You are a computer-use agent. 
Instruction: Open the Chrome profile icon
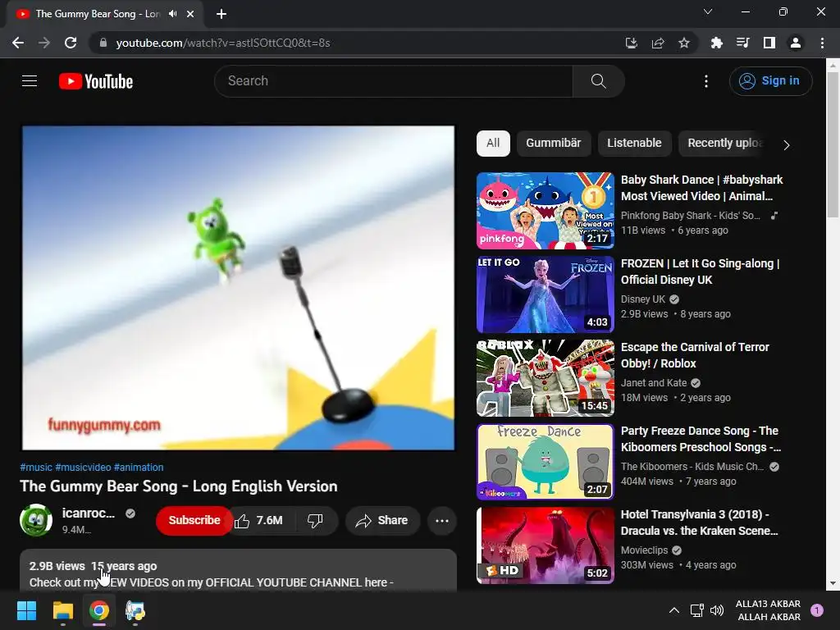coord(796,43)
